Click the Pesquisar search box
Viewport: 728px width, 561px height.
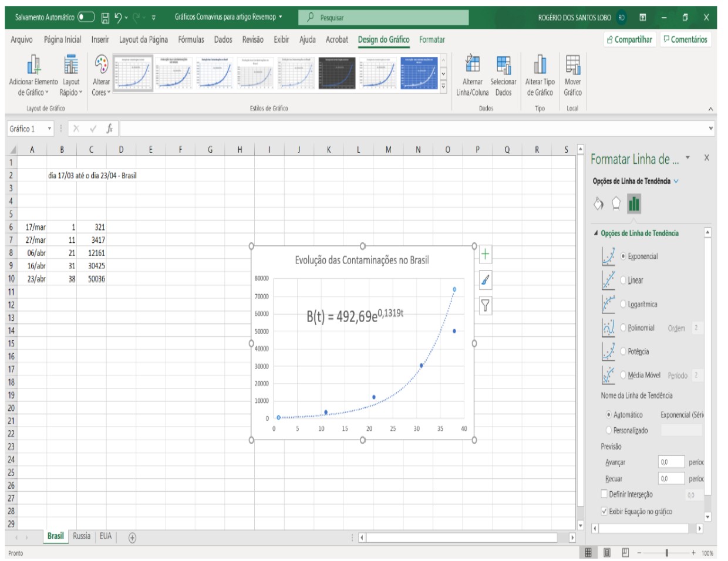coord(383,18)
